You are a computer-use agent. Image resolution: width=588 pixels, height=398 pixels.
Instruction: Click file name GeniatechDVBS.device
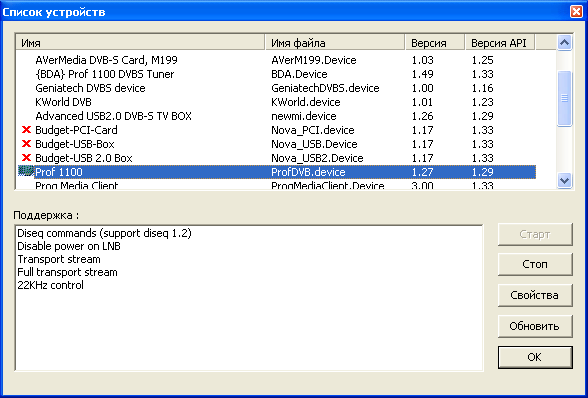point(325,88)
